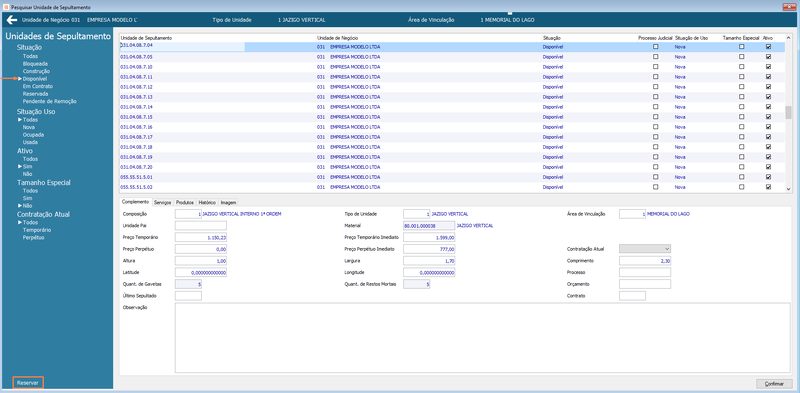Screen dimensions: 800x393
Task: Select row 055.55.51.5.01 in the list
Action: click(452, 177)
